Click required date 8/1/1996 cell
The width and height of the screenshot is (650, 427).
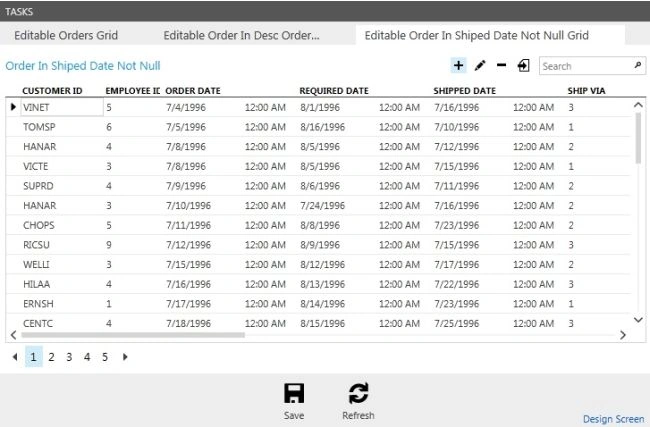coord(320,107)
